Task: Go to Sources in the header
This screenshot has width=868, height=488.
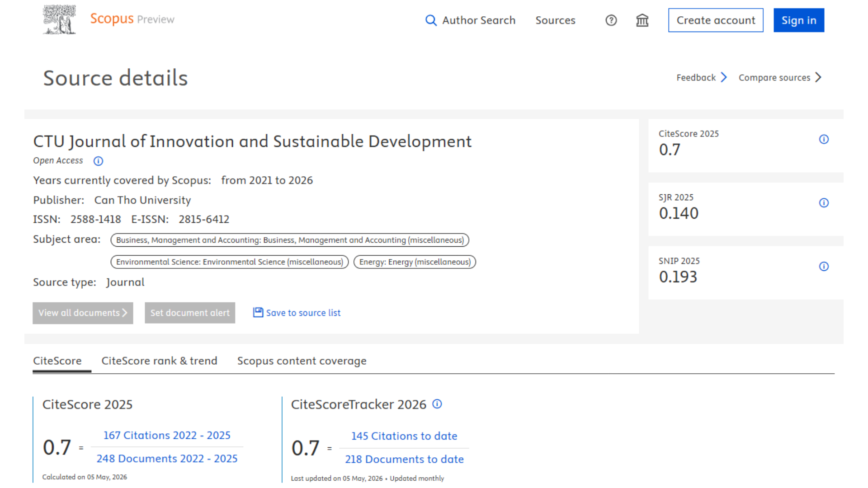Action: click(x=555, y=20)
